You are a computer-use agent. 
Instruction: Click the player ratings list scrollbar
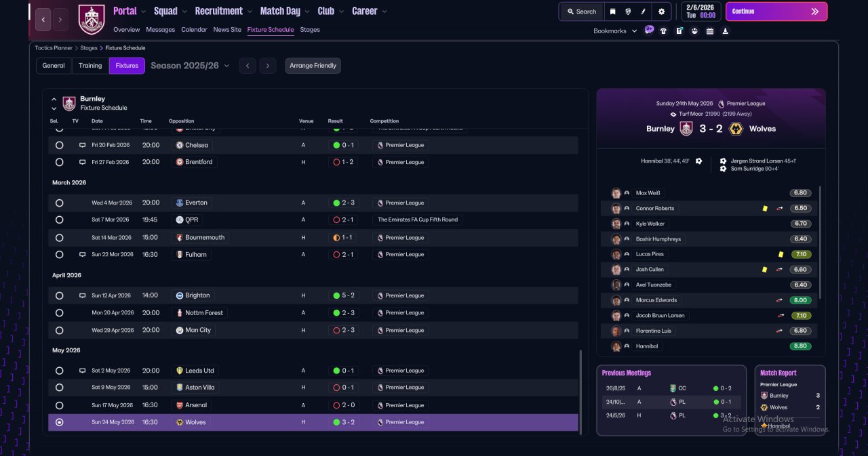point(820,242)
